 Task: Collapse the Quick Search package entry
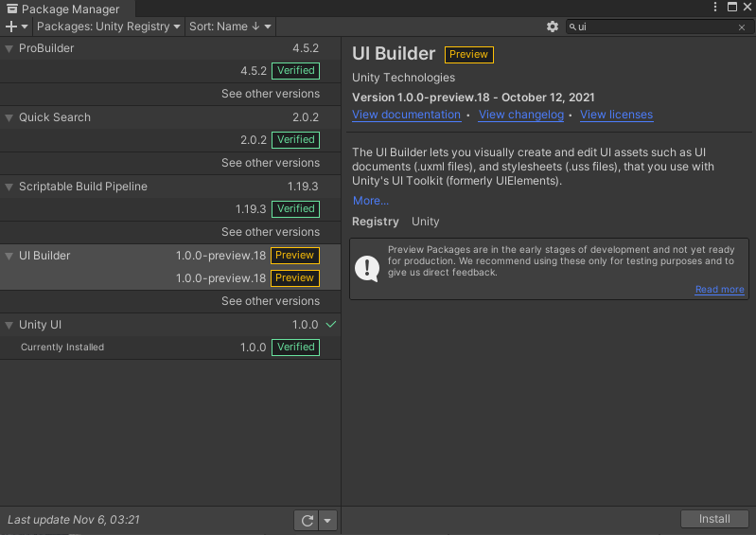(9, 117)
